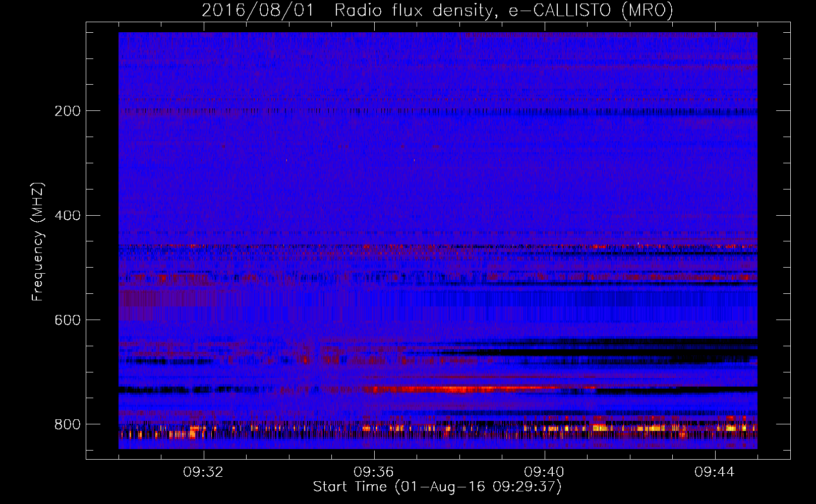The image size is (816, 504).
Task: Click the 09:40 time tick label
Action: click(544, 472)
